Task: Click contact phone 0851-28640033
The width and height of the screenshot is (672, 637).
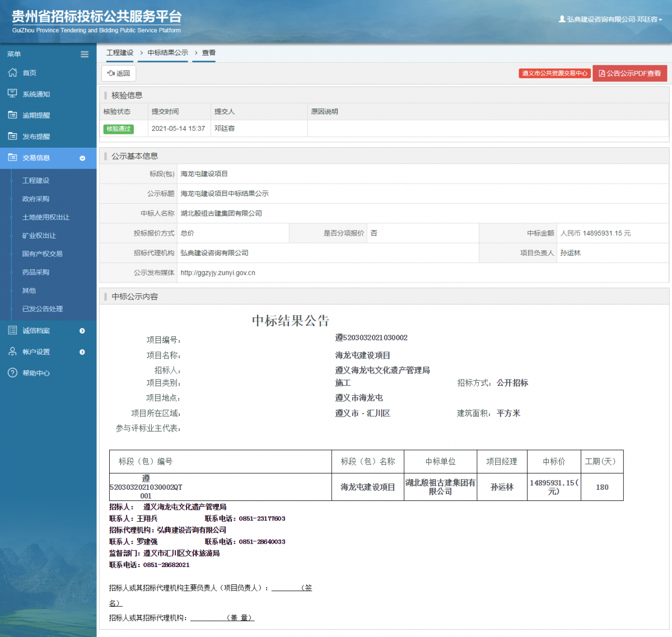Action: [262, 542]
